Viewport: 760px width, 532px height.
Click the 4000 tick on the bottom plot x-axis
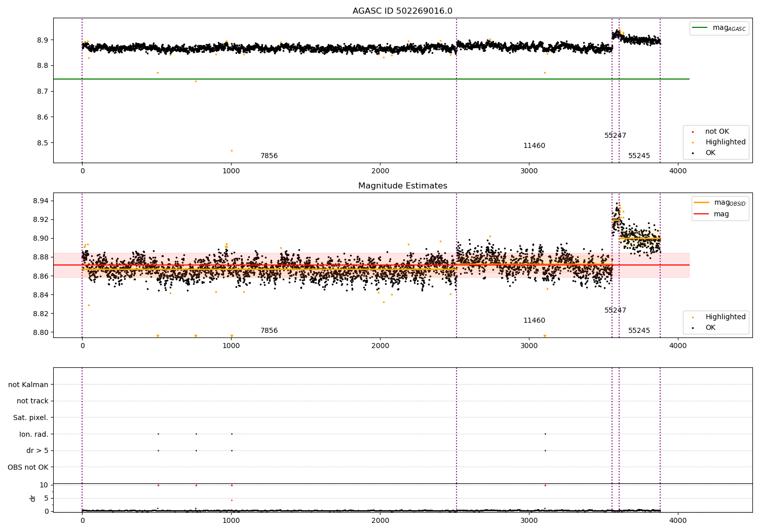tap(678, 520)
